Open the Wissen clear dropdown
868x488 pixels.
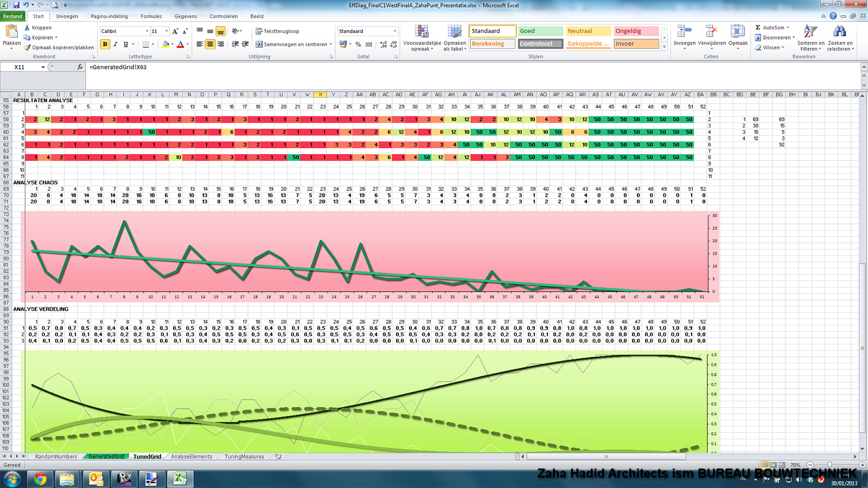coord(783,47)
